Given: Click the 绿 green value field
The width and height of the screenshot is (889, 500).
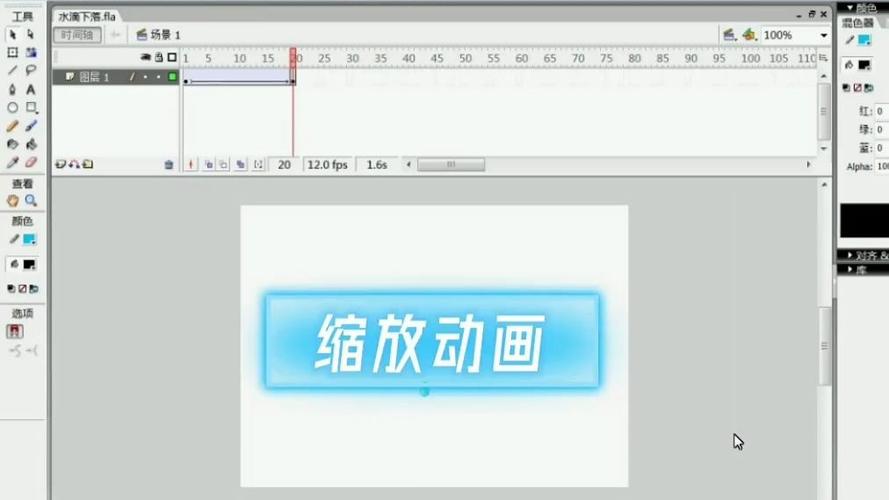Looking at the screenshot, I should point(882,130).
